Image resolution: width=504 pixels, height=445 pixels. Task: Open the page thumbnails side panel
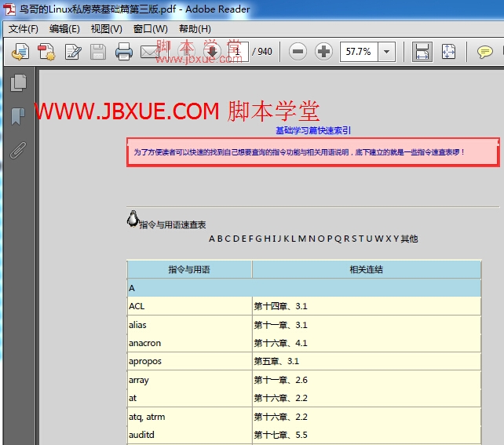pyautogui.click(x=18, y=83)
